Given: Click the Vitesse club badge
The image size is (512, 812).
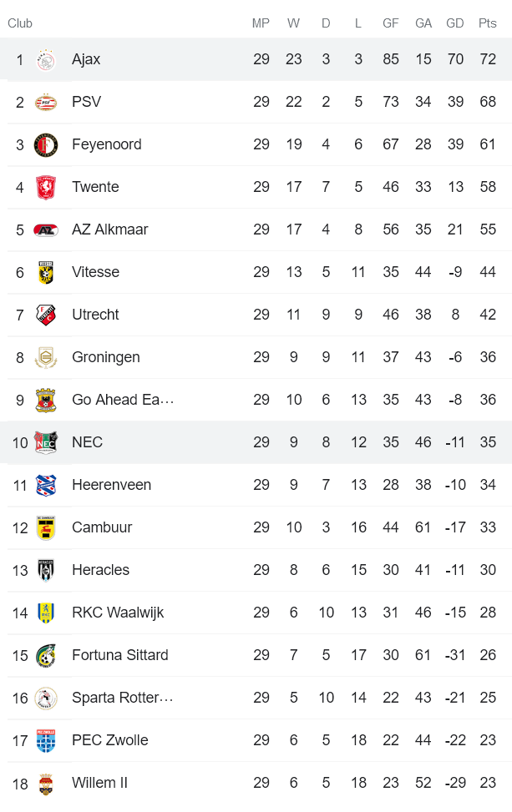Looking at the screenshot, I should [x=46, y=273].
